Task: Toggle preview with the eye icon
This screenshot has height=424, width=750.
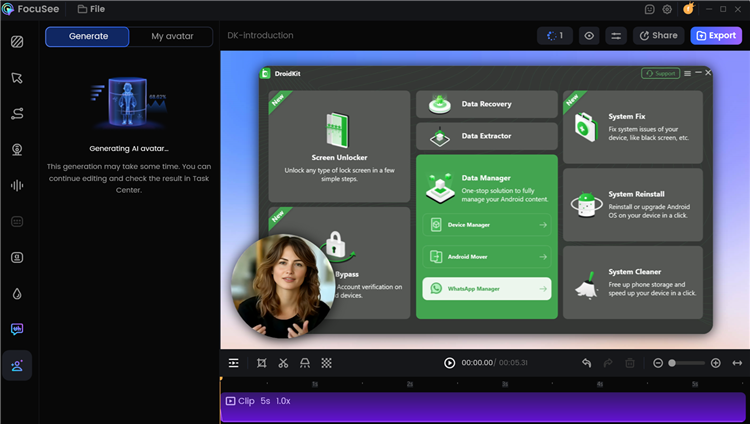Action: (590, 36)
